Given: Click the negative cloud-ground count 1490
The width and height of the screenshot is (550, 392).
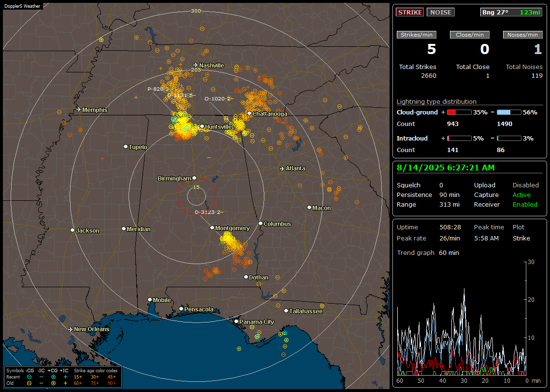Looking at the screenshot, I should (505, 124).
